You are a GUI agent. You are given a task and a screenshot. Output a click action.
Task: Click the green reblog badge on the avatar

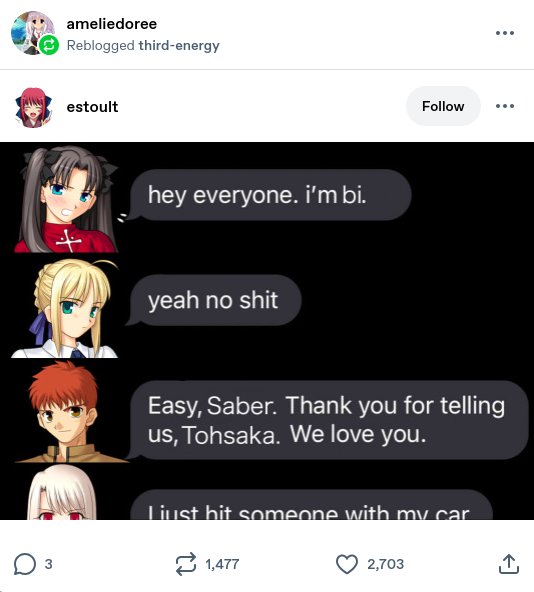pos(49,45)
